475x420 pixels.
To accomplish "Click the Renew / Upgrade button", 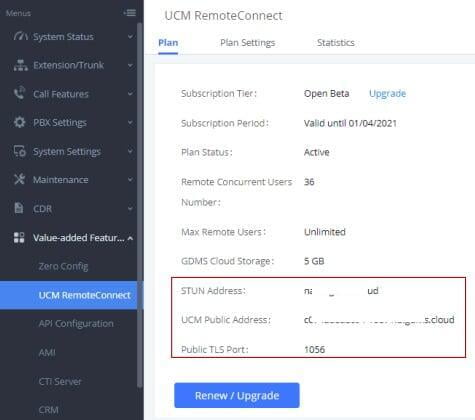I will tap(237, 395).
